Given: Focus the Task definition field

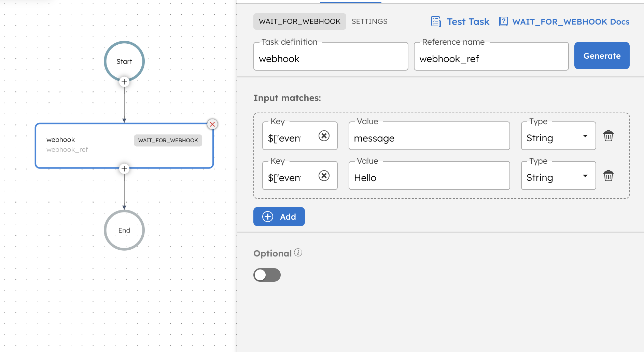Looking at the screenshot, I should click(331, 57).
